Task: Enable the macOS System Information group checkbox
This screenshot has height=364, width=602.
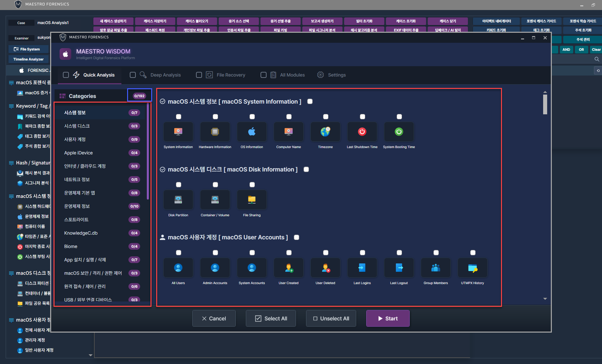Action: tap(310, 101)
